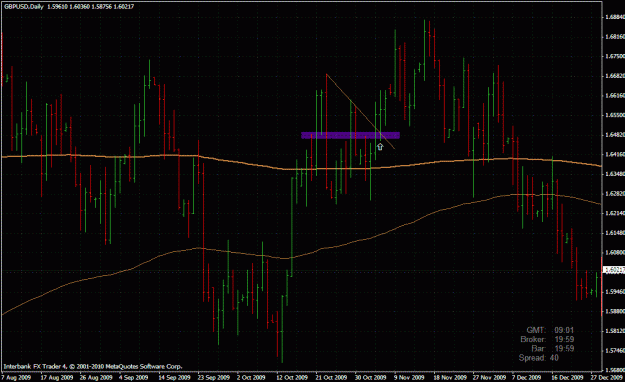Click the Broker: 19:59 readout
This screenshot has height=382, width=625.
pyautogui.click(x=547, y=339)
